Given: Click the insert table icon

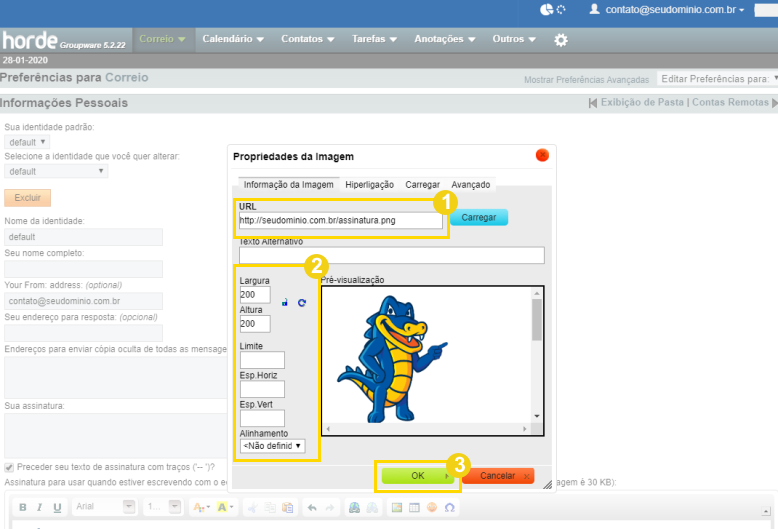Looking at the screenshot, I should [414, 507].
